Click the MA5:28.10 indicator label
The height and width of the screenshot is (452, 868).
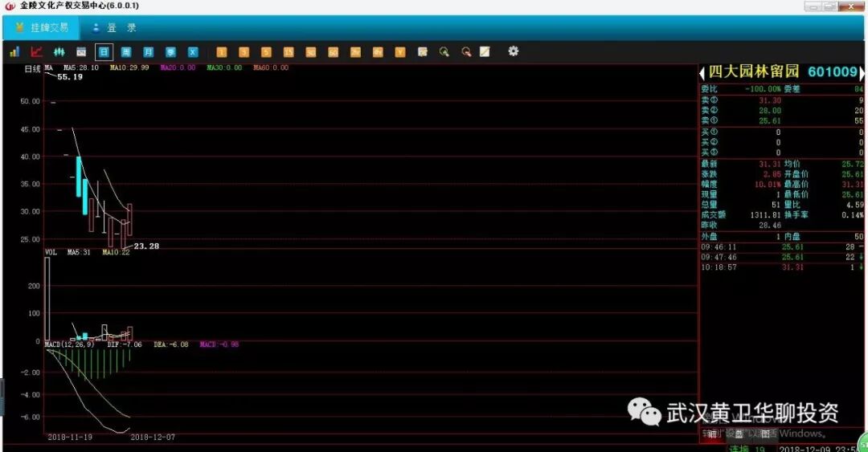click(x=81, y=67)
